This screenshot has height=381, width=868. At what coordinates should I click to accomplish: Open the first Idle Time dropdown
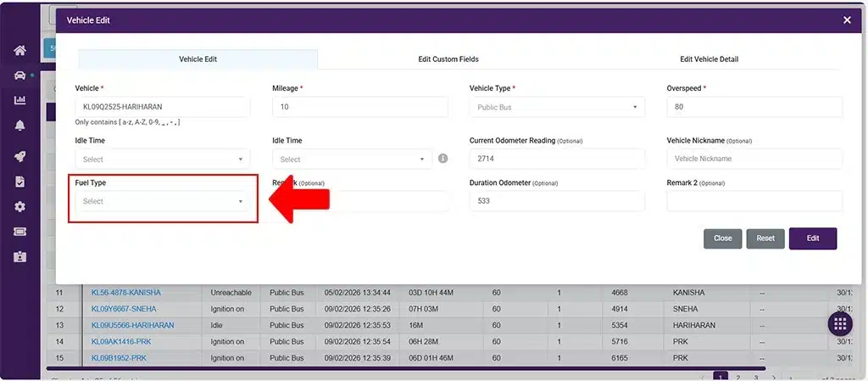162,159
